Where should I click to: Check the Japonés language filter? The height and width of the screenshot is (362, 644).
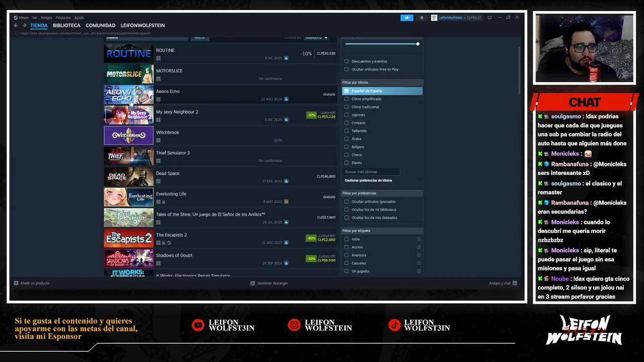coord(346,115)
